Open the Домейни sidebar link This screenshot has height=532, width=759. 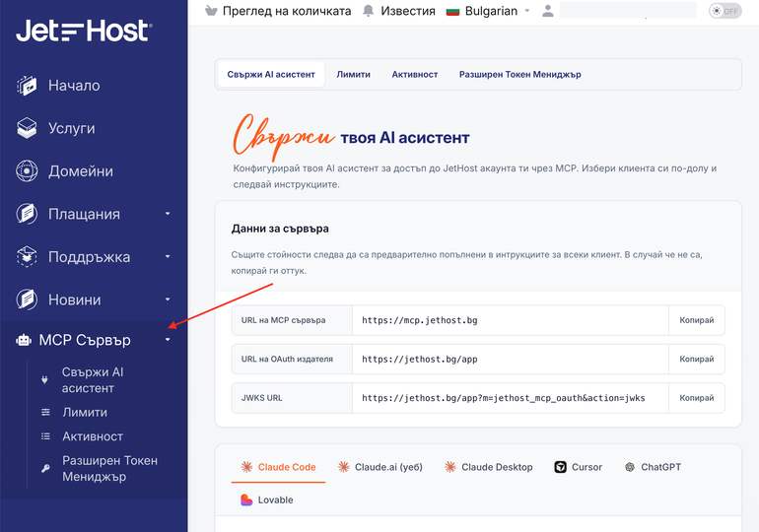tap(81, 171)
